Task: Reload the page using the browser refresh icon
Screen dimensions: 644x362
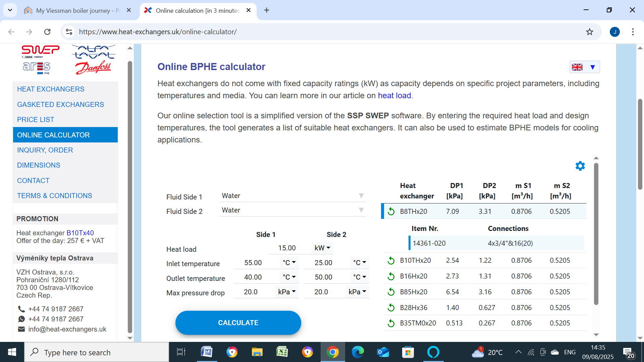Action: click(47, 32)
